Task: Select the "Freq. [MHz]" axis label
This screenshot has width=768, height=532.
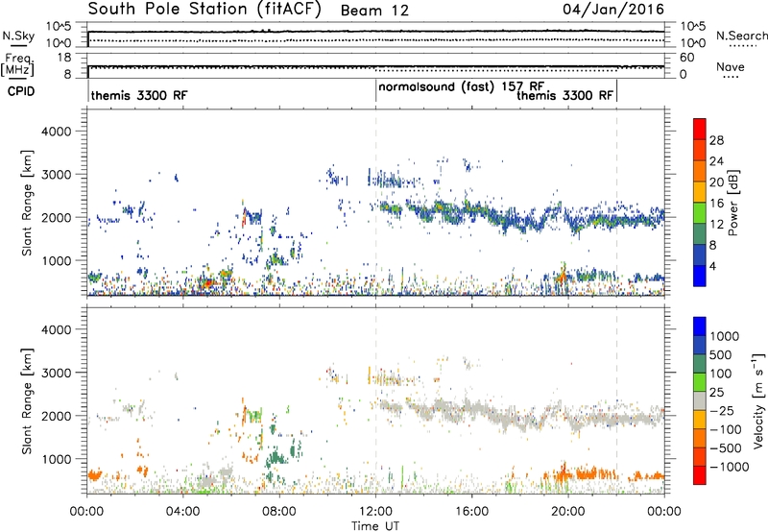Action: click(x=17, y=64)
